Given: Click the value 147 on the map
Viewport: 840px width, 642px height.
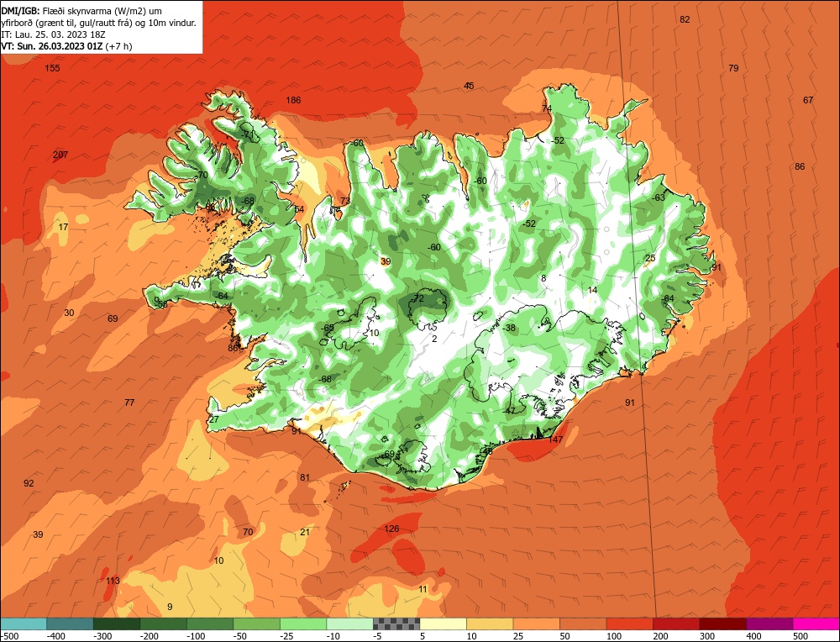Looking at the screenshot, I should pos(555,439).
